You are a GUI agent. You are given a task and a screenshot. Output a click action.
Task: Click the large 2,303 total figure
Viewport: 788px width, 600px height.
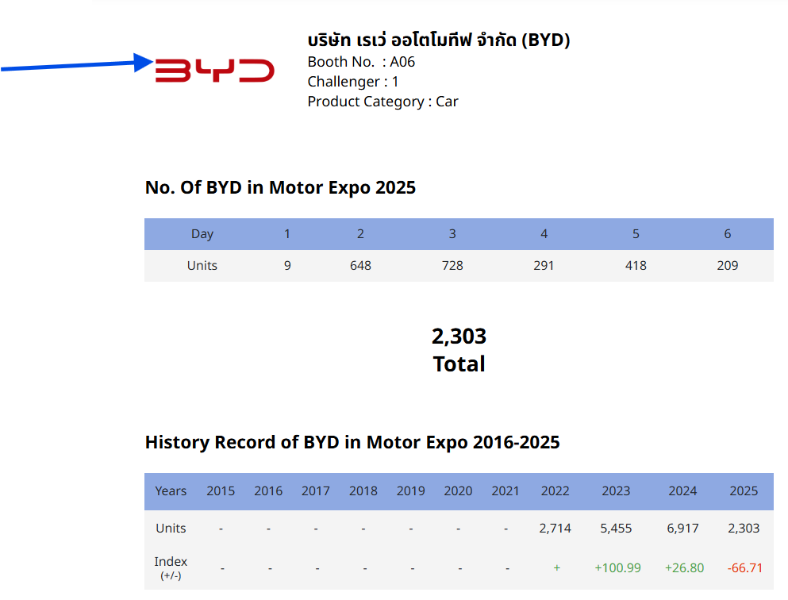click(459, 337)
